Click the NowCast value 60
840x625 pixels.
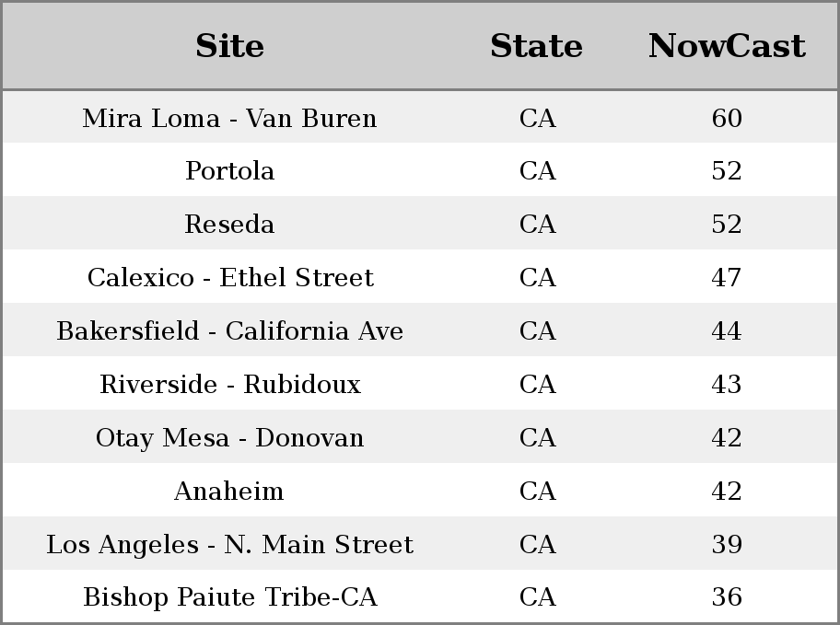pyautogui.click(x=727, y=118)
